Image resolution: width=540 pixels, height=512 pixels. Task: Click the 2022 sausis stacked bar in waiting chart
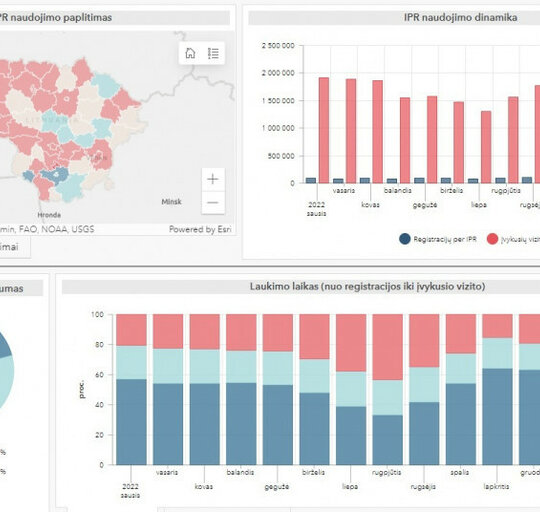pyautogui.click(x=131, y=389)
